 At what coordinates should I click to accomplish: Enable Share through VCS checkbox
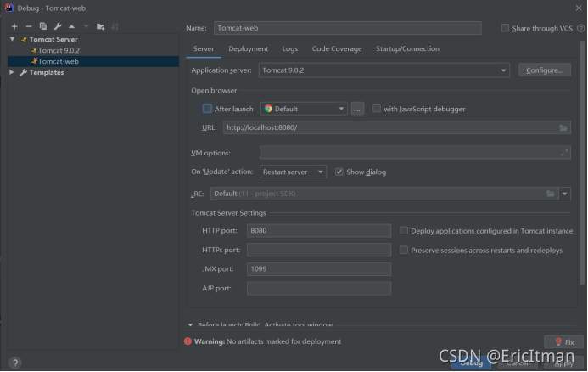point(505,28)
